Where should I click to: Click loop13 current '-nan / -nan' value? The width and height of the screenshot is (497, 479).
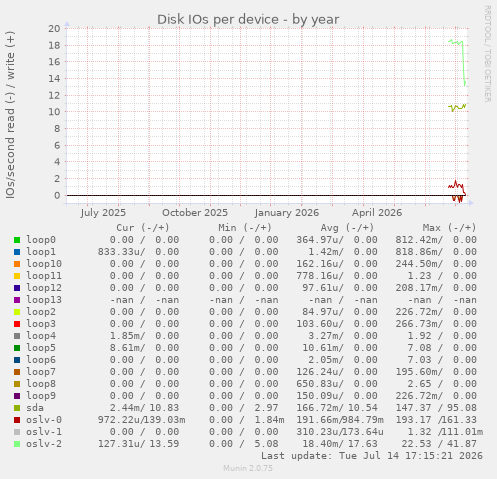(144, 300)
